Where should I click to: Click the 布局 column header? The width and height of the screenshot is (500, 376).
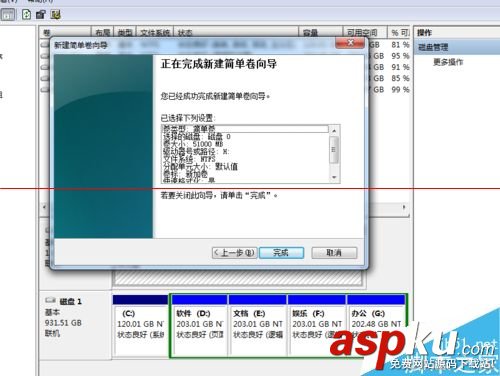[x=102, y=32]
